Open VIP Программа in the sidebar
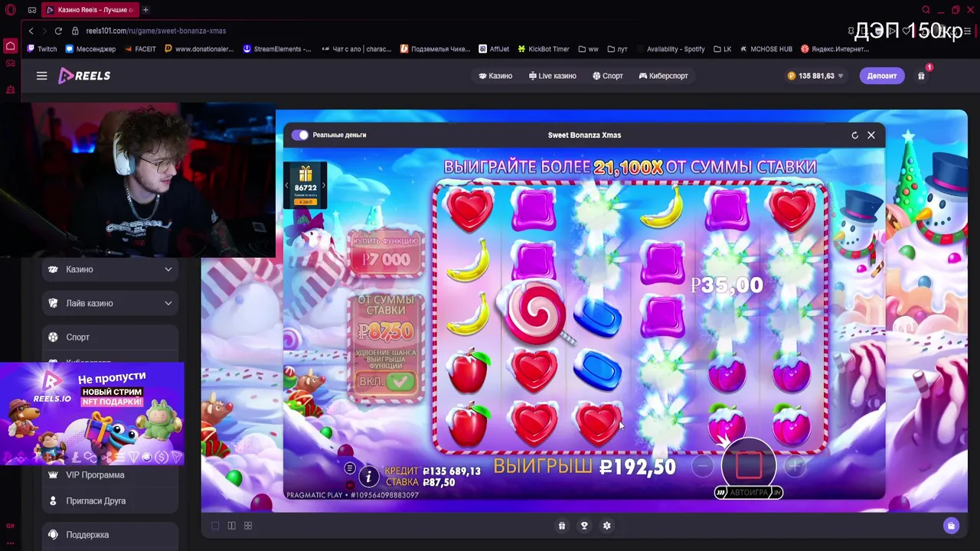Viewport: 980px width, 551px height. [x=110, y=474]
